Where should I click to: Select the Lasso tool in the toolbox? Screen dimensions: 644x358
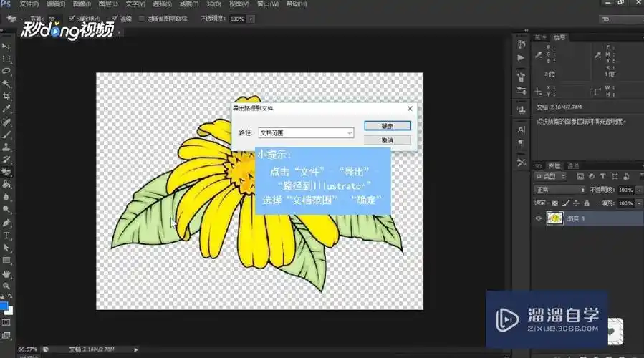6,71
